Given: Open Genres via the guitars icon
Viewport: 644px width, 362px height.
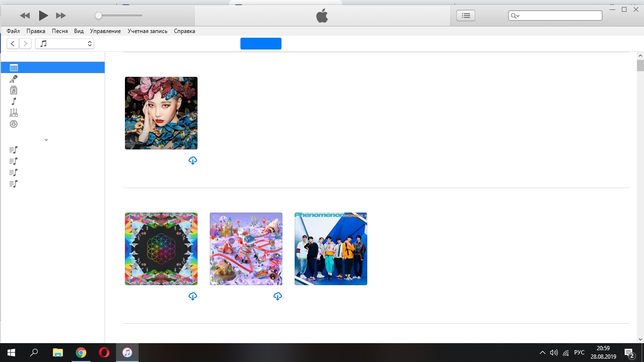Looking at the screenshot, I should click(14, 113).
